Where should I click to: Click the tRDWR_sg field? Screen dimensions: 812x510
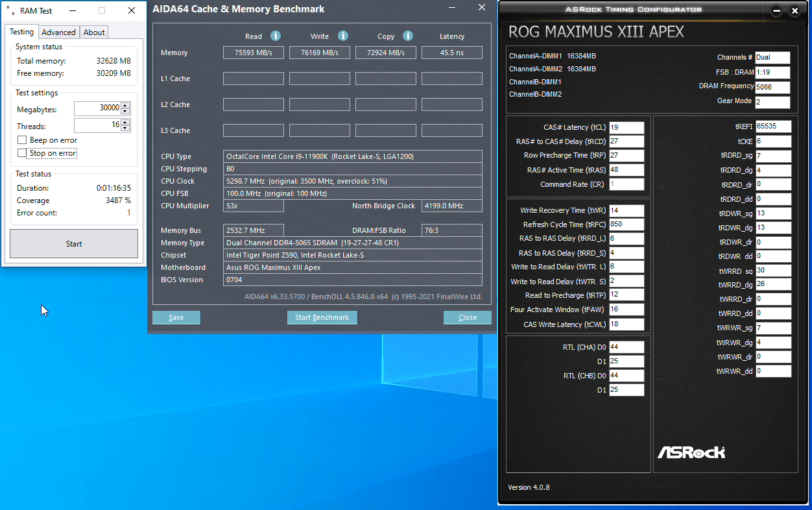click(773, 213)
